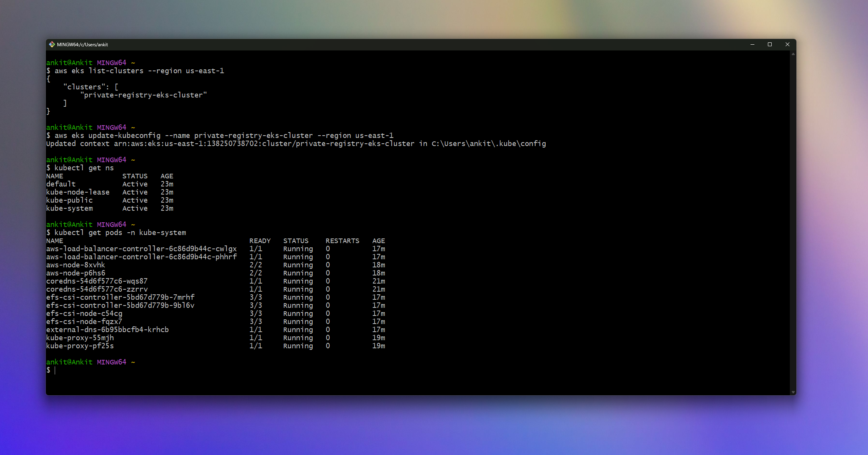Screen dimensions: 868x455
Task: Maximize the MINGW64 terminal window
Action: [770, 45]
